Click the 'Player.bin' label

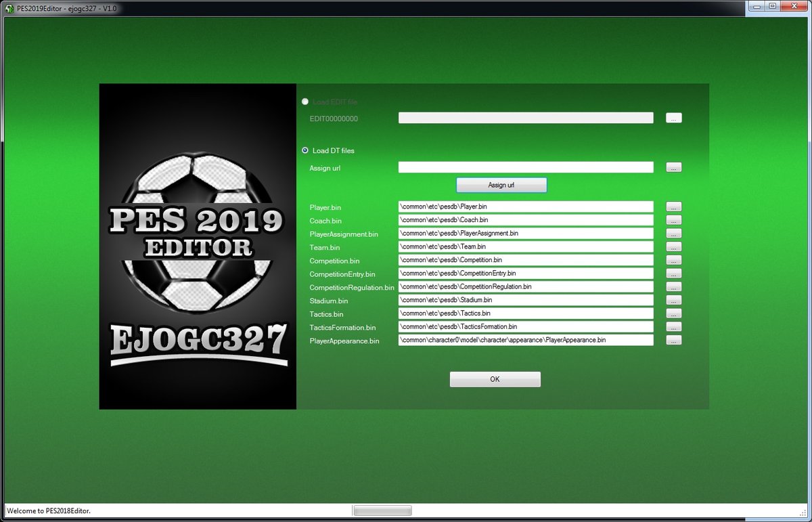[x=325, y=207]
